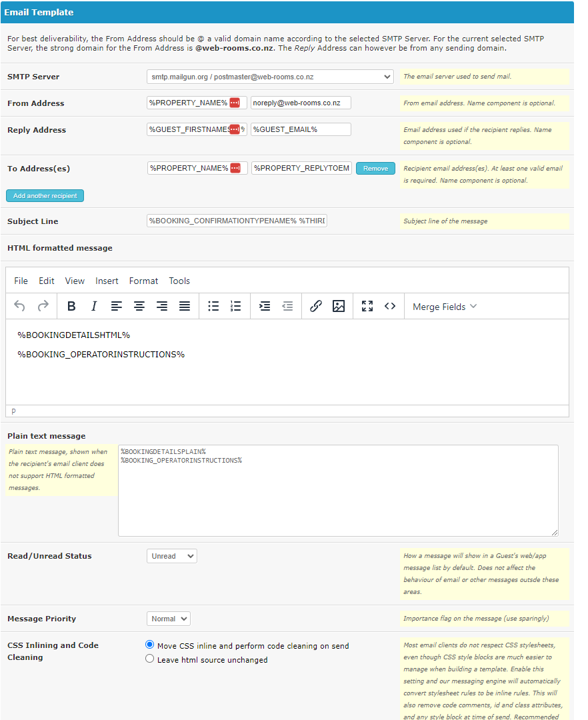Viewport: 588px width, 720px height.
Task: Click the Reply Address name field
Action: (197, 129)
